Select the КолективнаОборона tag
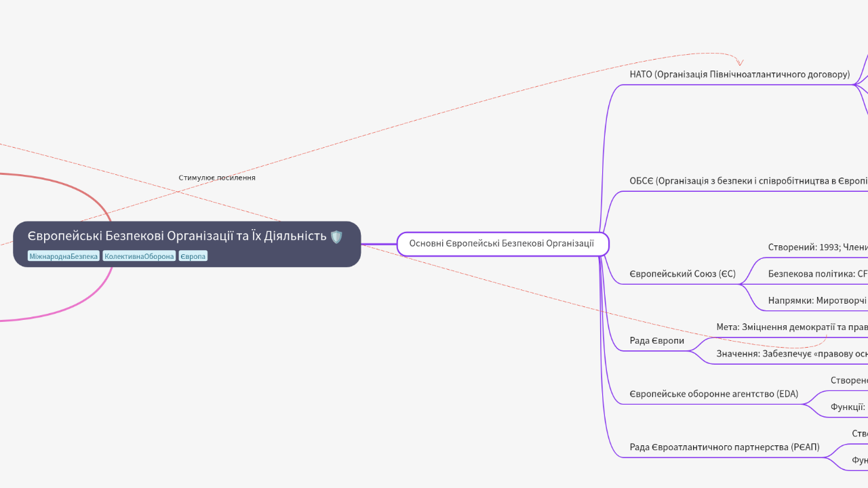 click(138, 256)
